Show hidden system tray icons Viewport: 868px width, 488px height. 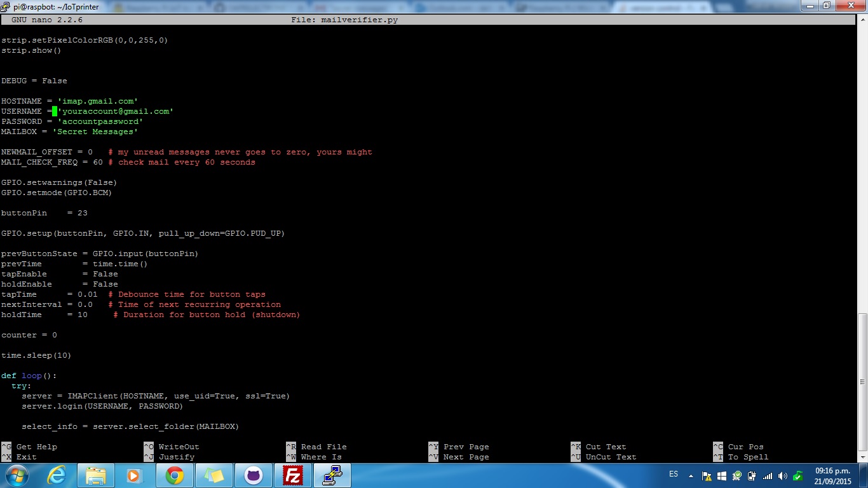[x=691, y=475]
